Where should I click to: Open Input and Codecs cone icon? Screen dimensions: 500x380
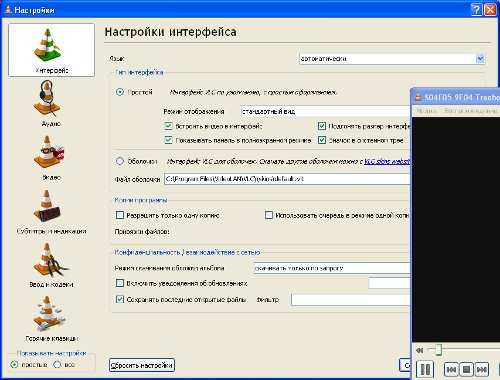[50, 260]
